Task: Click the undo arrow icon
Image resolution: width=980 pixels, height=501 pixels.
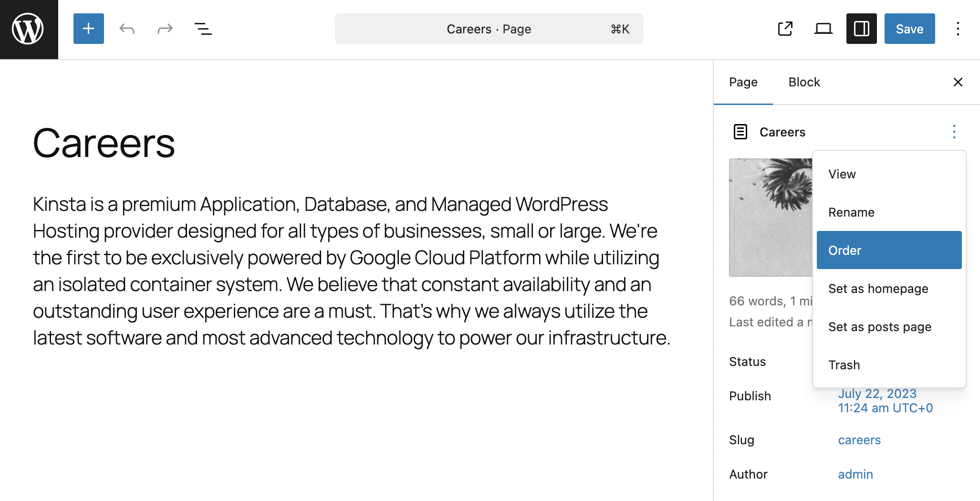Action: 127,29
